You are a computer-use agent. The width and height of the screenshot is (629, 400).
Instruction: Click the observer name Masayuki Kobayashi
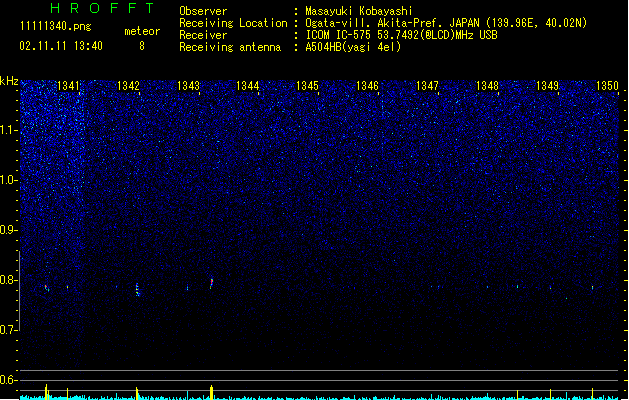[x=359, y=11]
